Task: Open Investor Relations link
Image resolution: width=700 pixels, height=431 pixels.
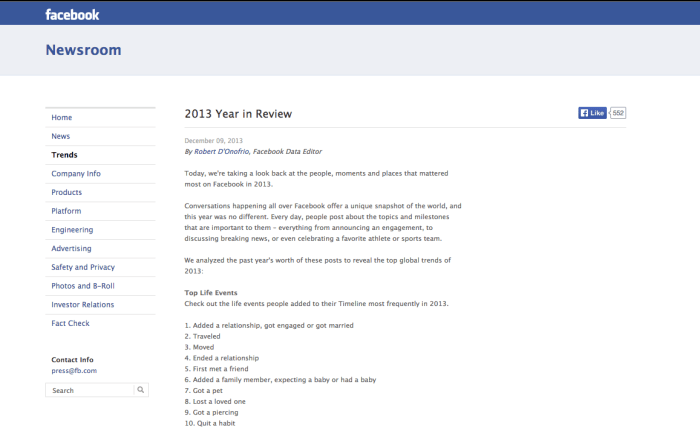Action: [x=83, y=305]
